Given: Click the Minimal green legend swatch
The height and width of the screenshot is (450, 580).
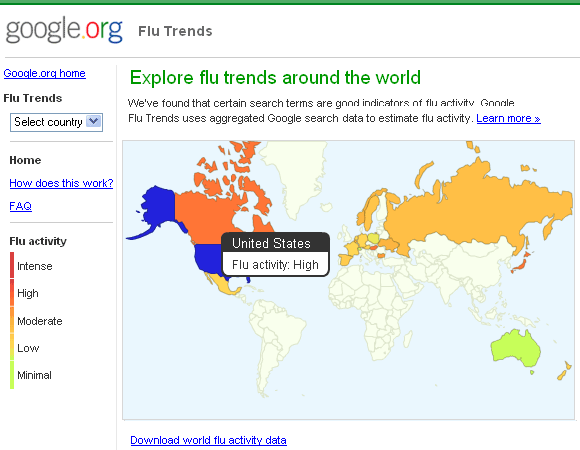Looking at the screenshot, I should [12, 375].
